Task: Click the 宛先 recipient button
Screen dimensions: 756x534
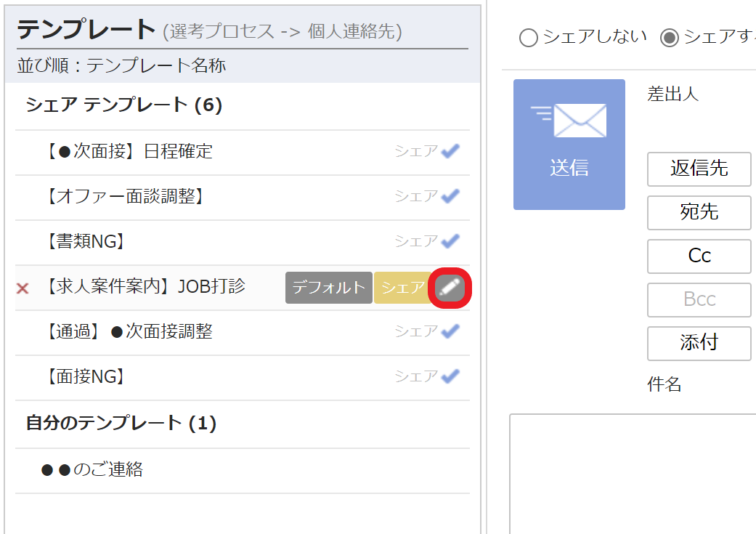Action: 699,213
